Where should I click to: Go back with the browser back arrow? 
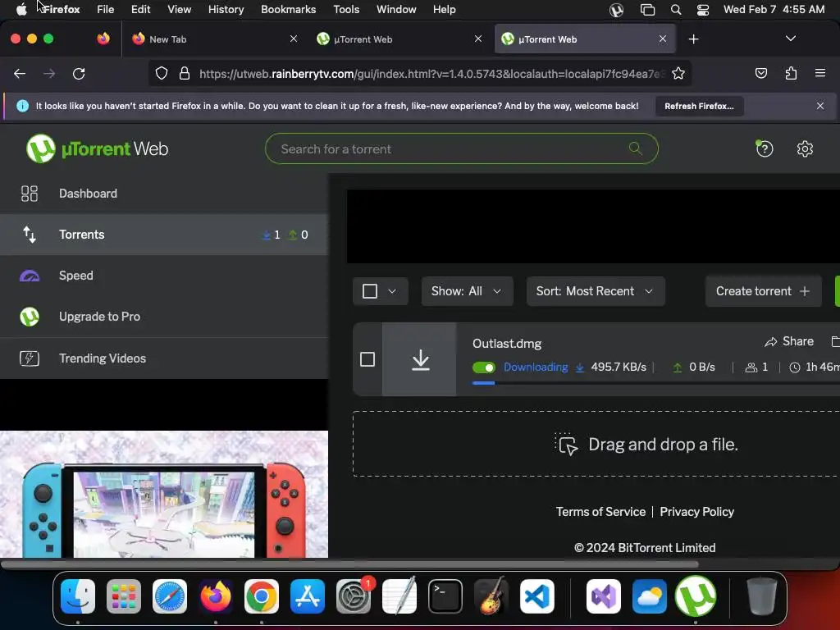tap(20, 73)
